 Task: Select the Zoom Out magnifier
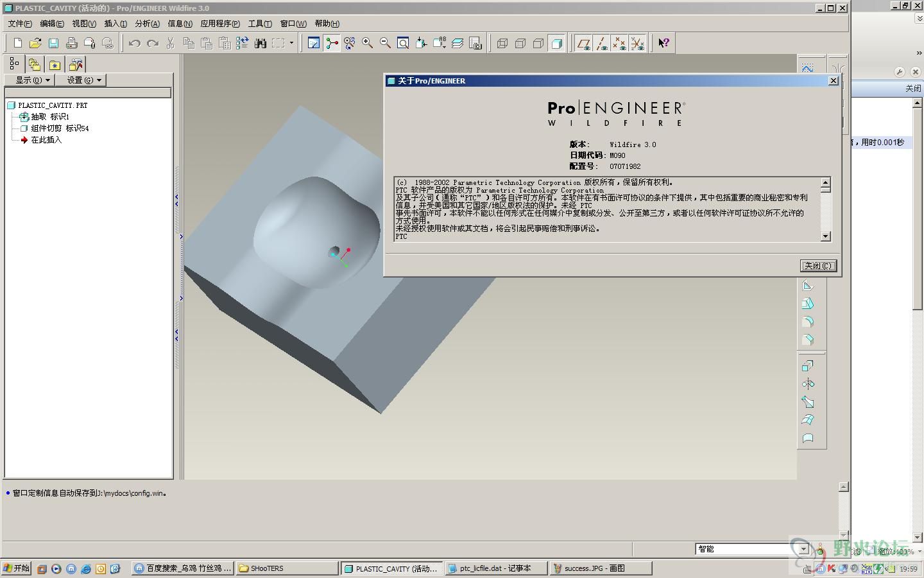tap(385, 43)
